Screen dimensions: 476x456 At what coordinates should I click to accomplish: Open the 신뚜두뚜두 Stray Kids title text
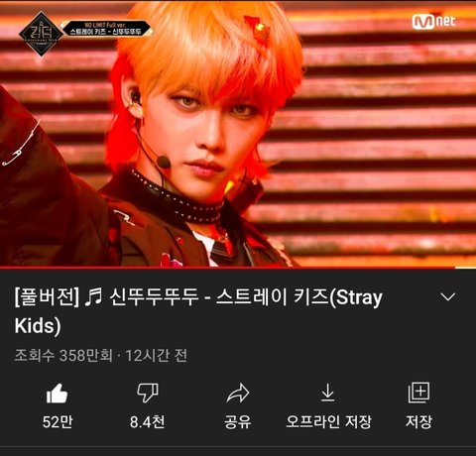coord(198,310)
